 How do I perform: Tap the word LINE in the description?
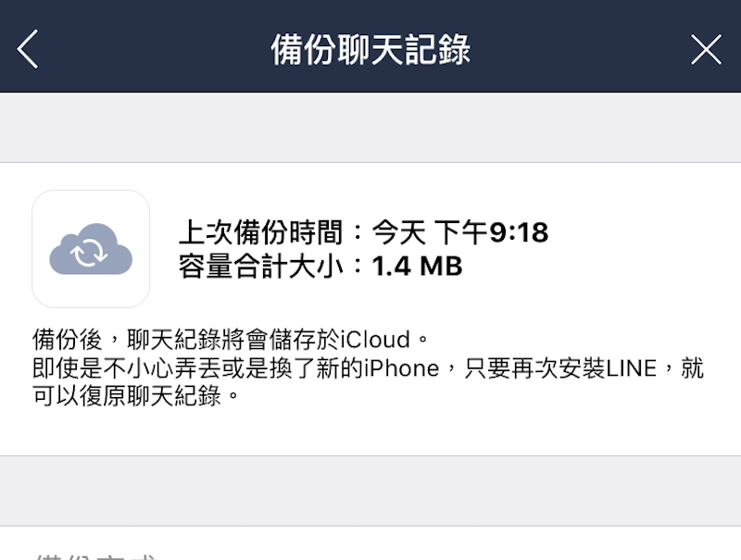tap(630, 368)
